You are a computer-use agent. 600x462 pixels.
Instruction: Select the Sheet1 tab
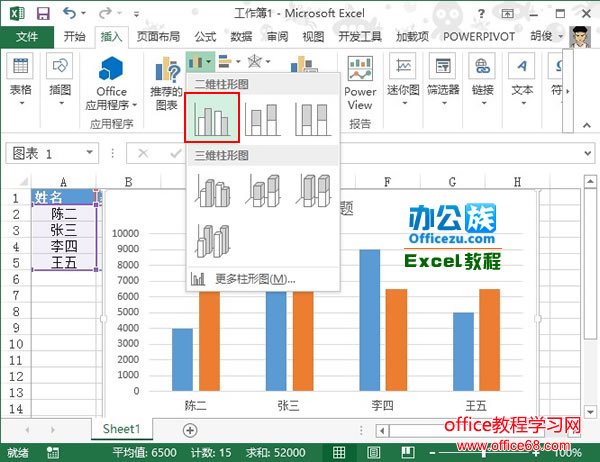122,429
